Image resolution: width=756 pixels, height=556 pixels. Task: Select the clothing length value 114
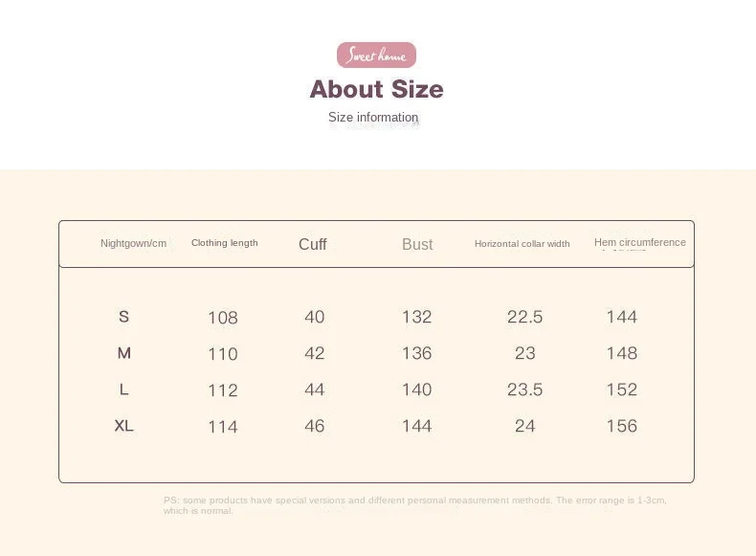(223, 427)
